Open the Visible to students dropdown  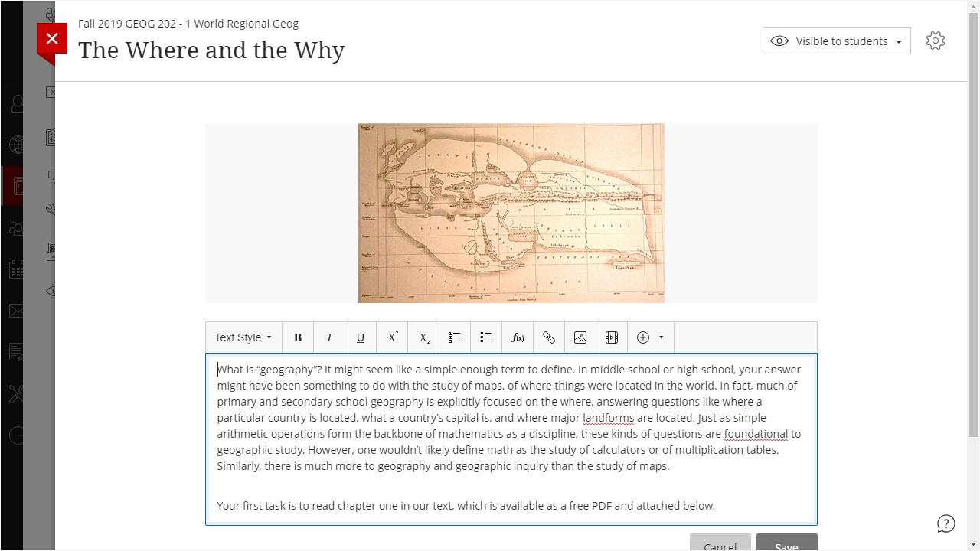(x=836, y=41)
